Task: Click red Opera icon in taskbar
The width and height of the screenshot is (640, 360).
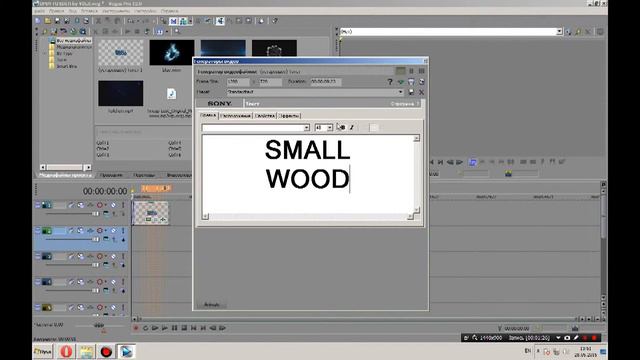Action: [66, 351]
